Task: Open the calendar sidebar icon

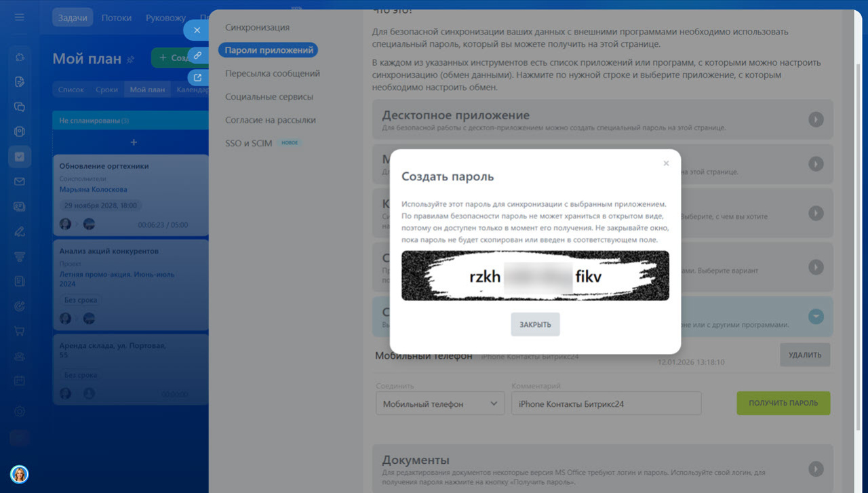Action: click(19, 381)
